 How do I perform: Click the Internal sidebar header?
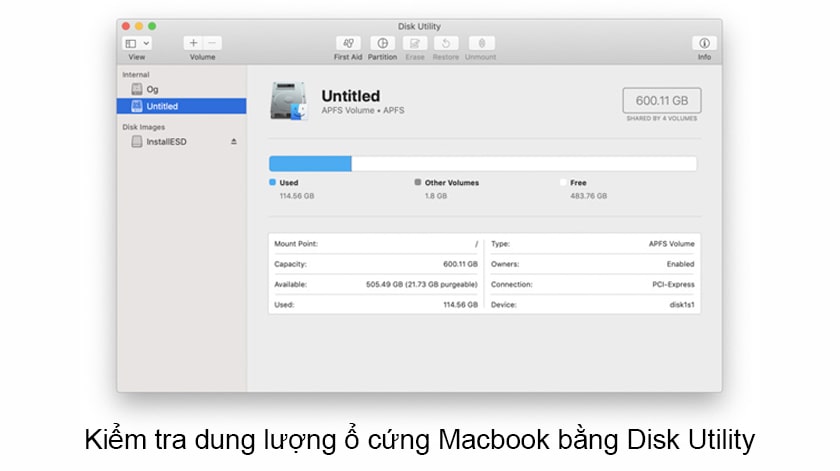136,74
